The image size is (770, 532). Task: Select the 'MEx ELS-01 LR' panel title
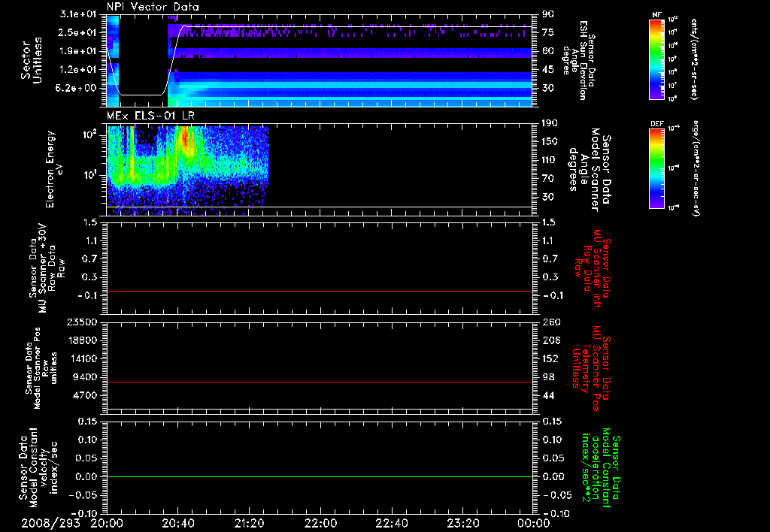tap(150, 116)
